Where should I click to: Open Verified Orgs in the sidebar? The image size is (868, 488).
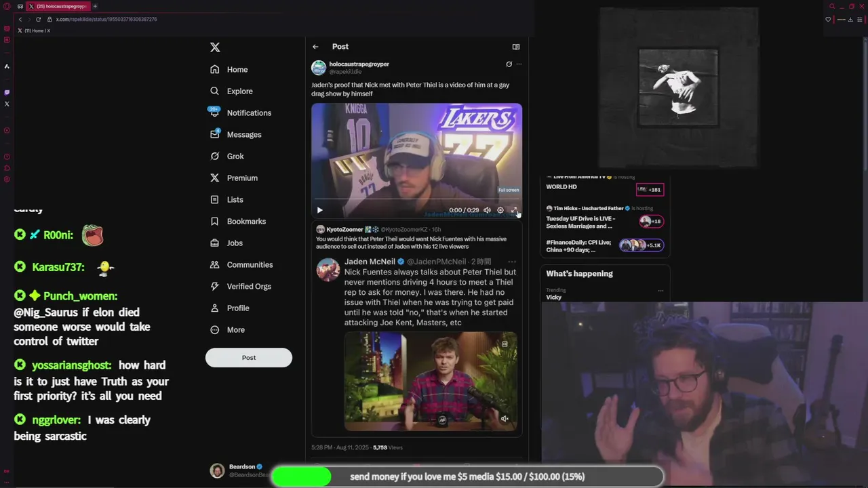click(240, 286)
